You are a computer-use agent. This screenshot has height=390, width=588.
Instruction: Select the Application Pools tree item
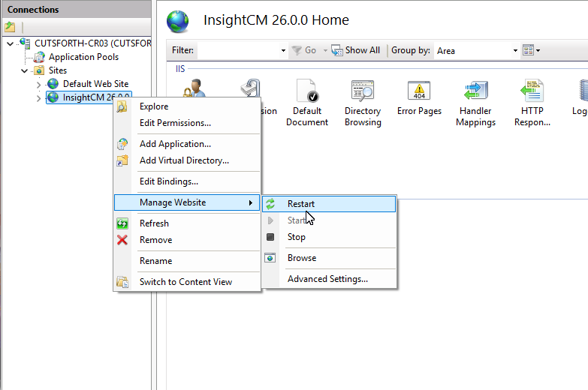coord(83,57)
